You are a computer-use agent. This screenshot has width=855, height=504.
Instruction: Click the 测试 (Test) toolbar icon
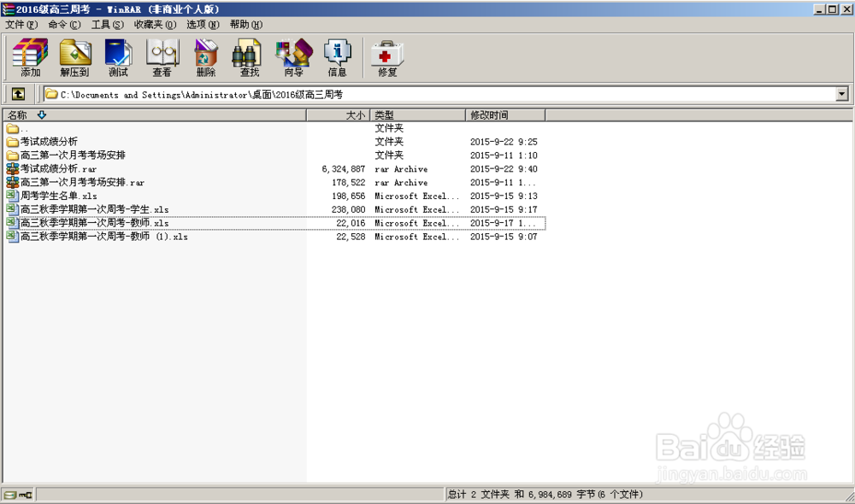coord(118,57)
